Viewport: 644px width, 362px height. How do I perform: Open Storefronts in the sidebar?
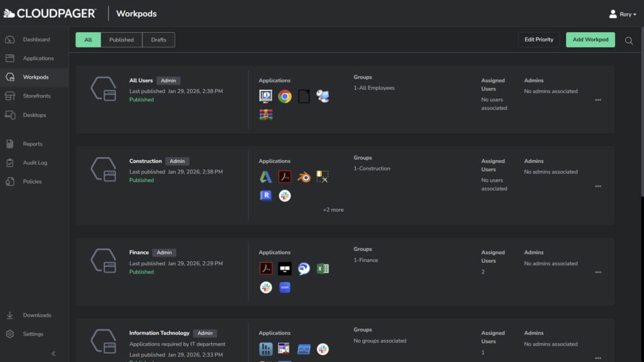pos(35,96)
